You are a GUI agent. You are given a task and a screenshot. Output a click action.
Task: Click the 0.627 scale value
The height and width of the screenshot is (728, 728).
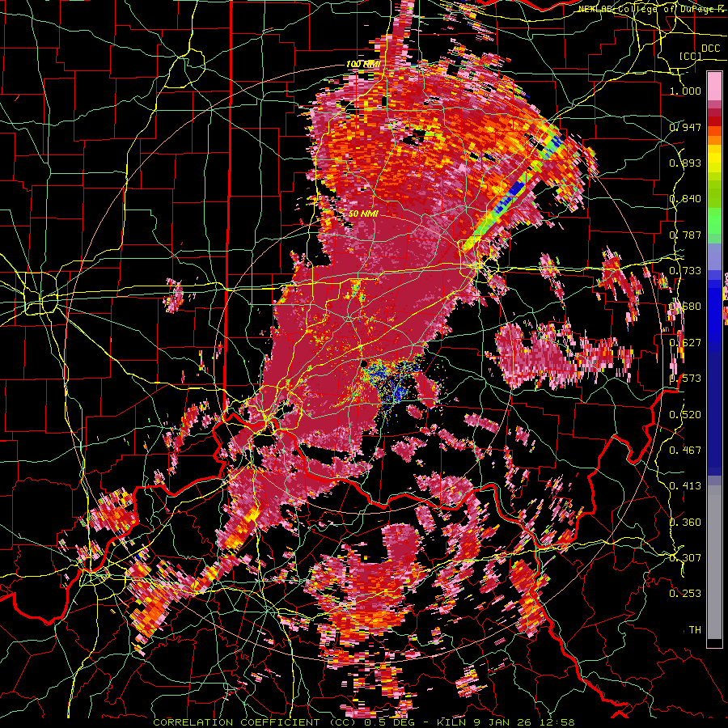(685, 343)
